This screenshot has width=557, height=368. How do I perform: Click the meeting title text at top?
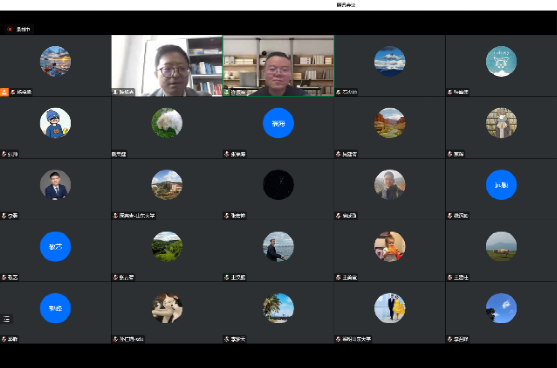[346, 5]
